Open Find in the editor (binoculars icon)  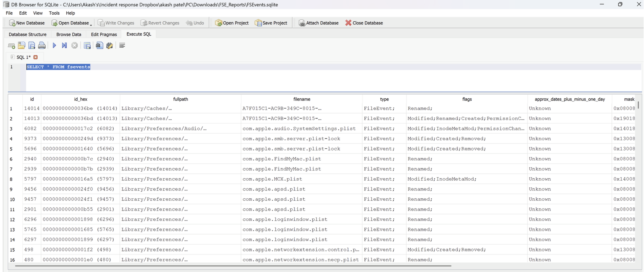click(99, 45)
